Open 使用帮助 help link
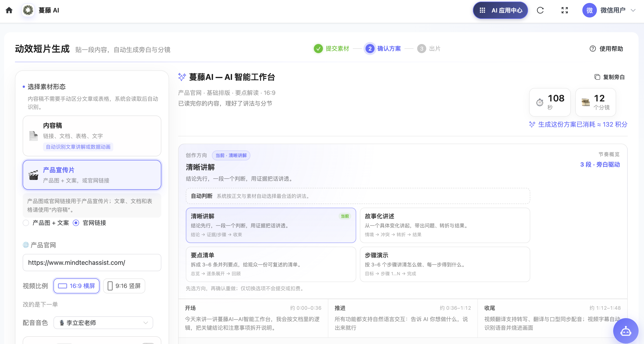The height and width of the screenshot is (344, 644). [606, 49]
